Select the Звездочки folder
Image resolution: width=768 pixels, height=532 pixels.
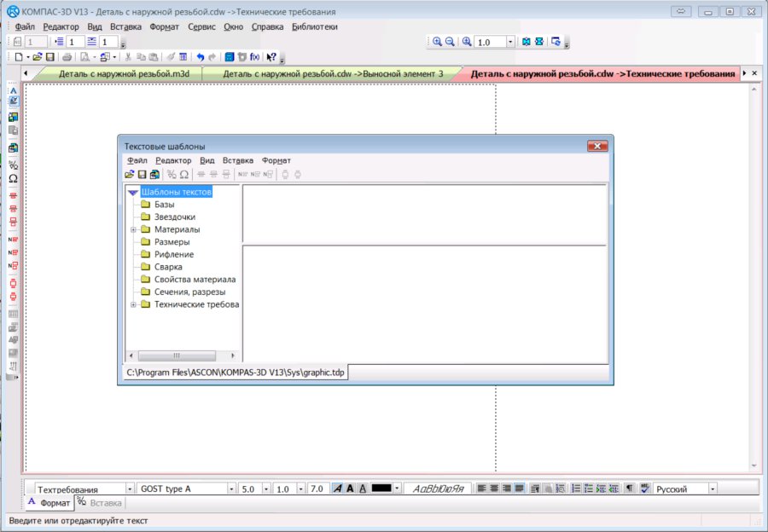(175, 217)
